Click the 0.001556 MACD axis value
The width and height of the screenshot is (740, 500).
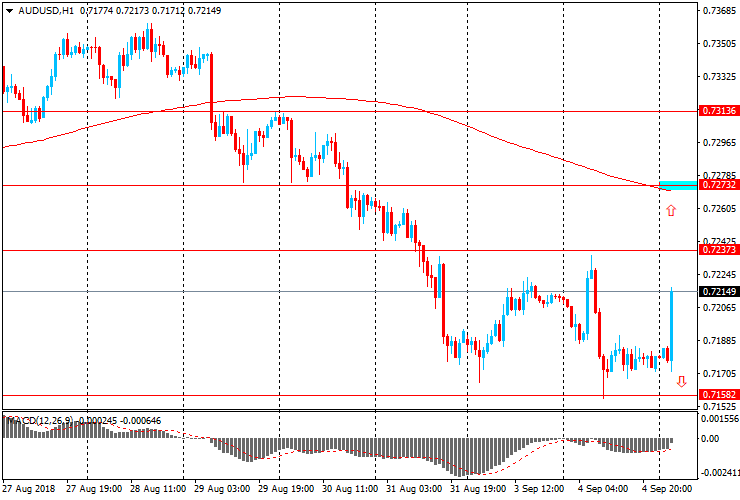[720, 419]
